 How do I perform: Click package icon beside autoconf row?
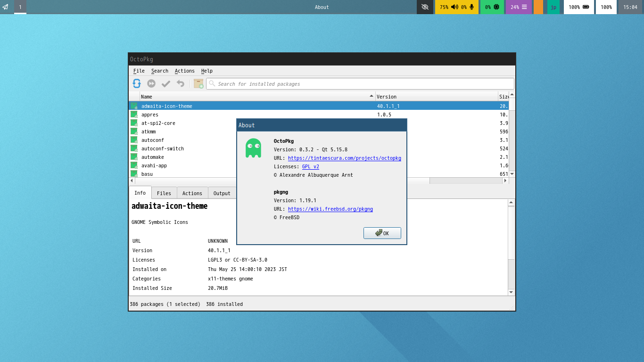tap(134, 140)
